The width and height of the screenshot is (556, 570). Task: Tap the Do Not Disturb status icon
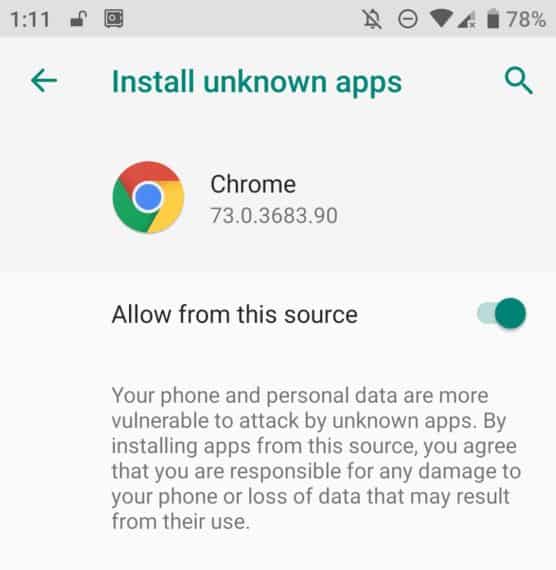(408, 19)
